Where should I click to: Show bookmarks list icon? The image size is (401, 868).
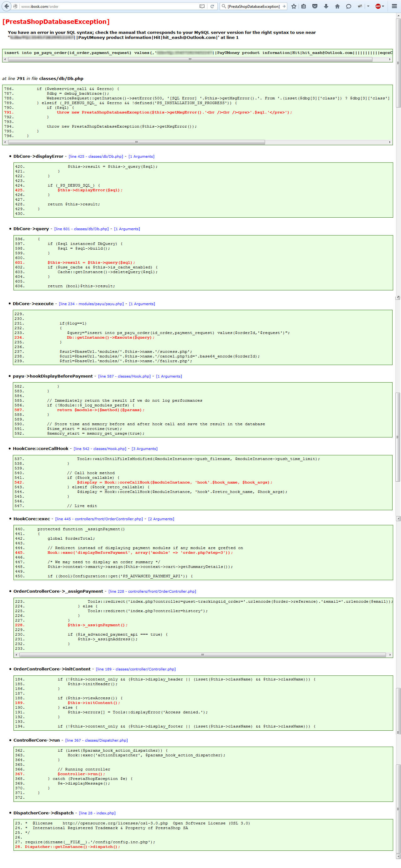pyautogui.click(x=303, y=6)
